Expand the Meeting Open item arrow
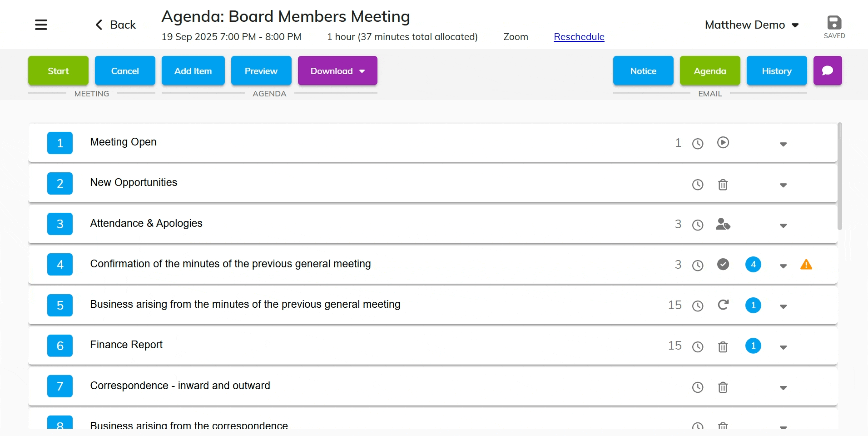Viewport: 868px width, 436px height. point(783,144)
